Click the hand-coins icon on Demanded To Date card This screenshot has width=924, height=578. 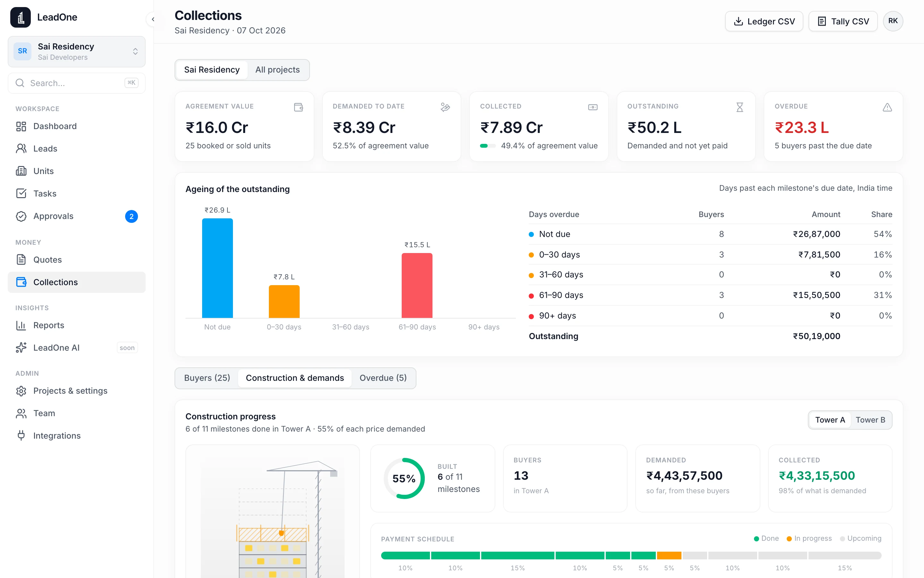pyautogui.click(x=445, y=108)
